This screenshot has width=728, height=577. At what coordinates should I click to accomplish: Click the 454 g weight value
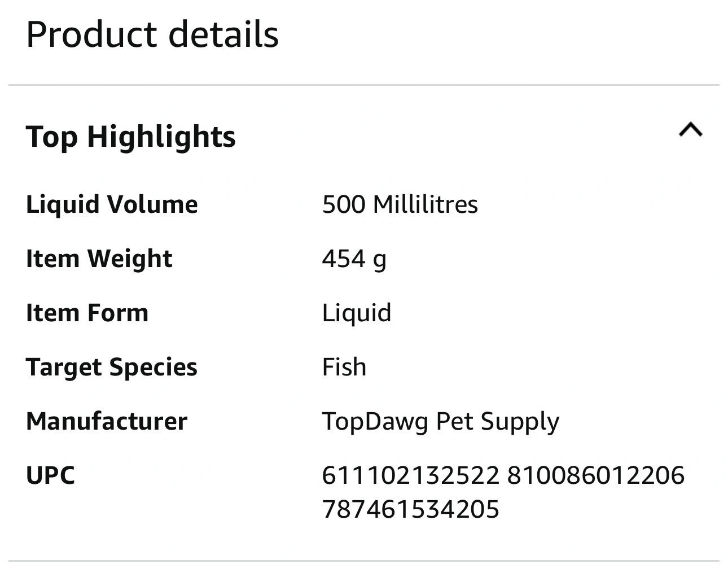click(x=354, y=259)
